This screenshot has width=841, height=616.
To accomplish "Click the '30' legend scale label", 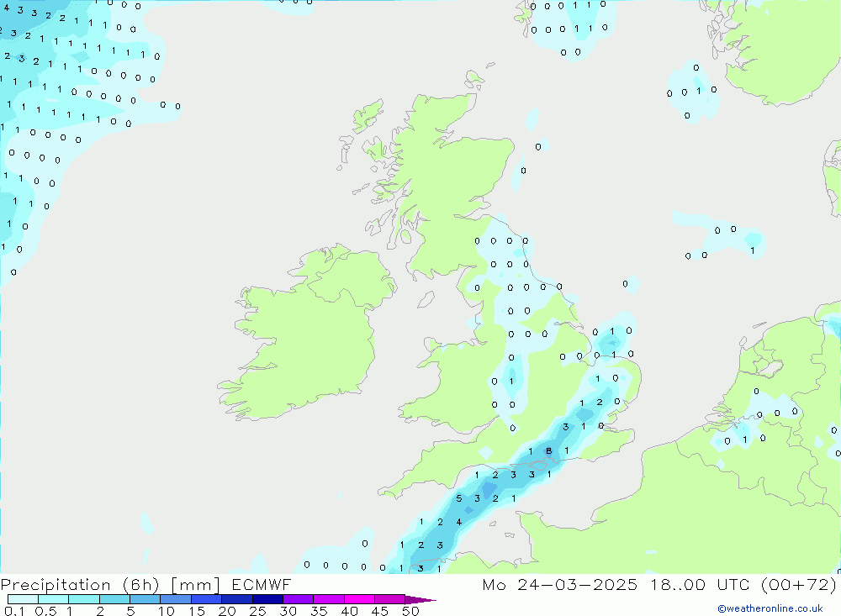I will 288,611.
